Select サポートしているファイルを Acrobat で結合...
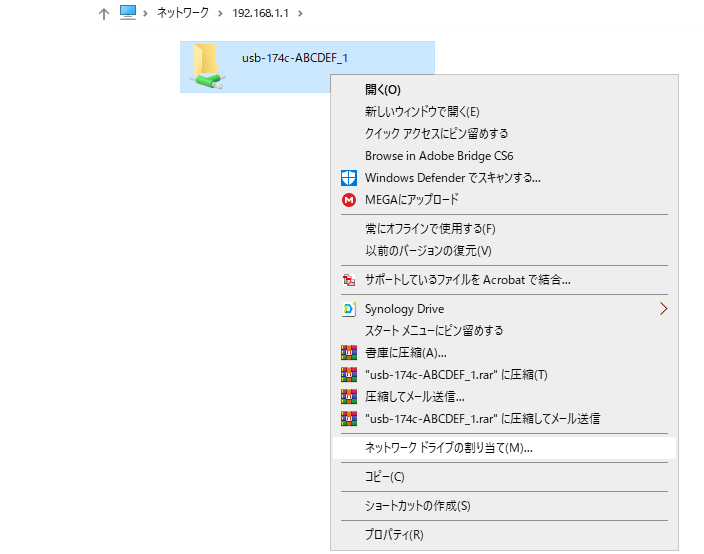704x554 pixels. (x=504, y=280)
